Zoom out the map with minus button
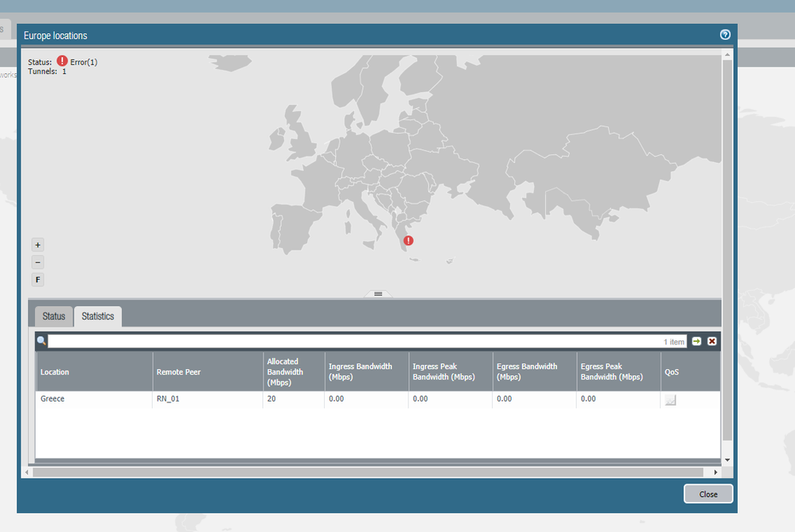Viewport: 795px width, 532px height. pyautogui.click(x=38, y=262)
